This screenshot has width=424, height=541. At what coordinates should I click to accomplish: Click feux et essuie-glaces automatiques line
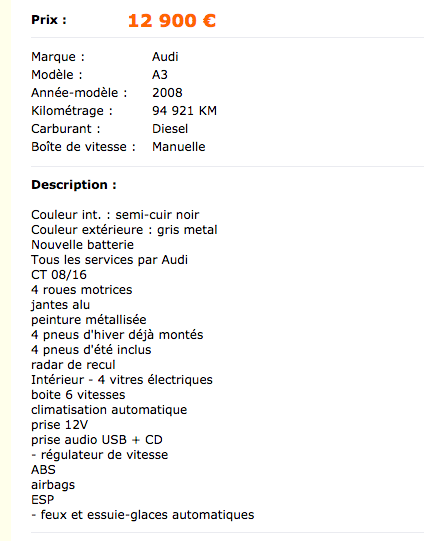coord(143,515)
